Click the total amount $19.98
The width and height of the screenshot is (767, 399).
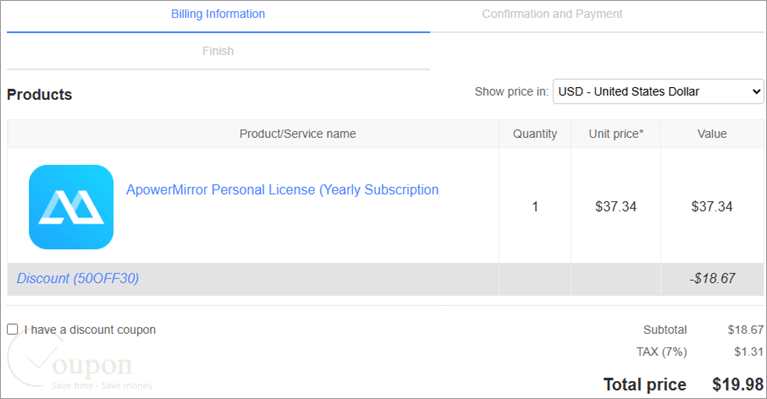coord(738,384)
